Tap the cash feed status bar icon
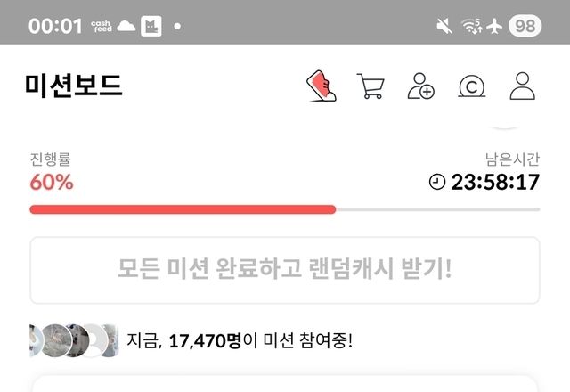The width and height of the screenshot is (570, 392). [102, 26]
